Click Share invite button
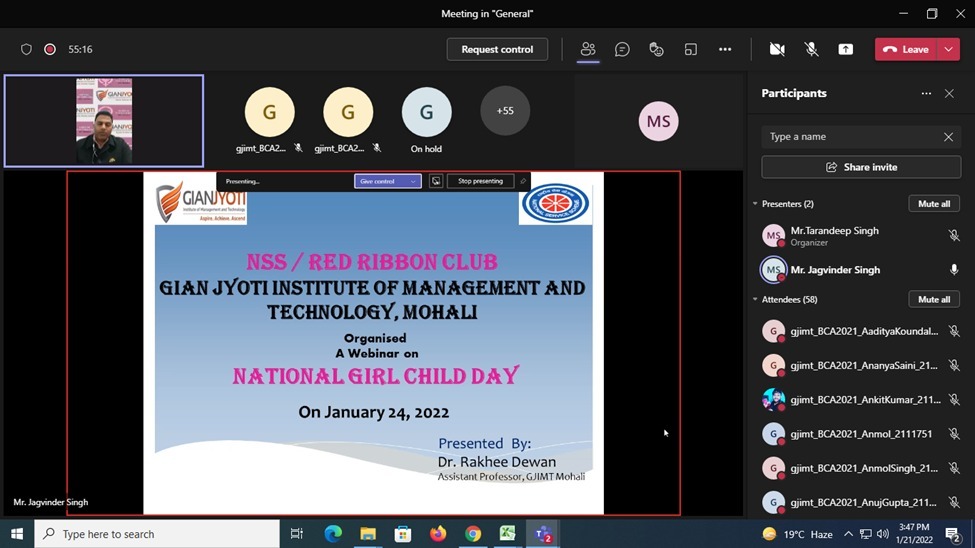The width and height of the screenshot is (975, 548). pos(861,167)
